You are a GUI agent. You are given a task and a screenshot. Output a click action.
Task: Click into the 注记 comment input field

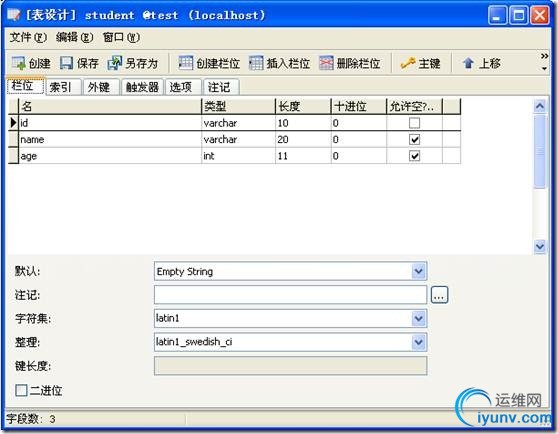290,295
